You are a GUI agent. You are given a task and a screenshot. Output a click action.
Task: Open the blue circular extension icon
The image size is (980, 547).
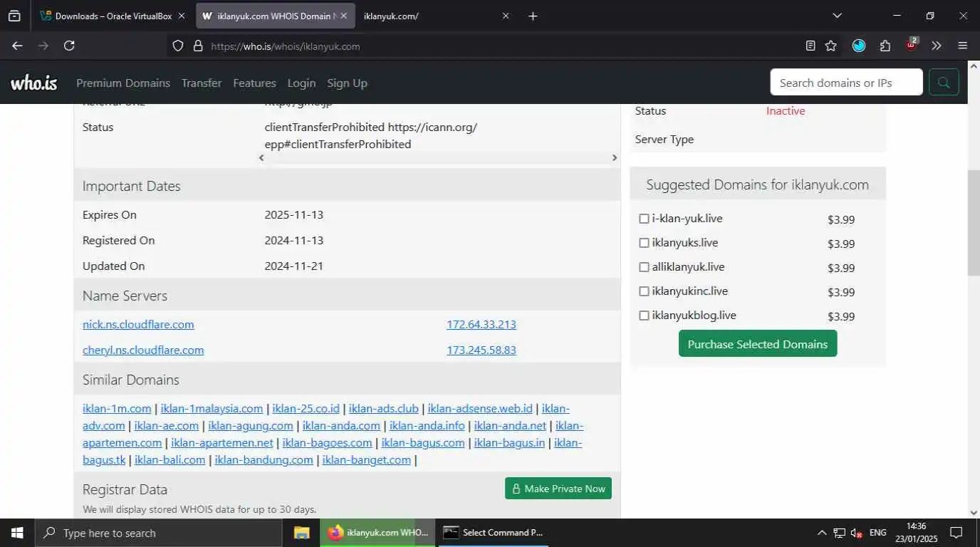(x=859, y=46)
